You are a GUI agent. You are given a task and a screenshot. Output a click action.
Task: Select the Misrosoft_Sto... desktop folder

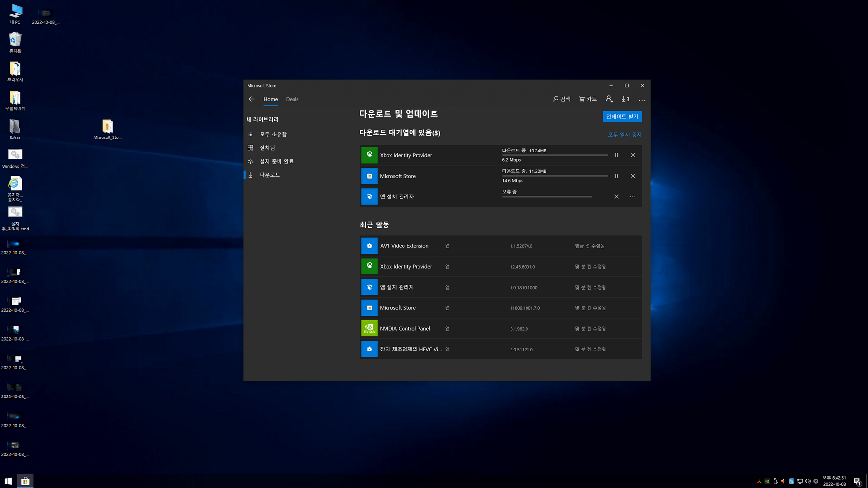point(108,129)
